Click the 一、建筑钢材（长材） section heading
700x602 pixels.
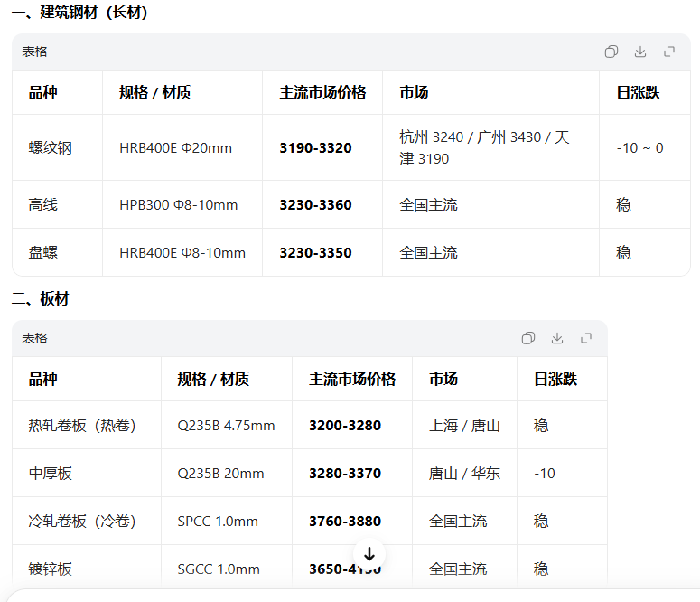[79, 13]
